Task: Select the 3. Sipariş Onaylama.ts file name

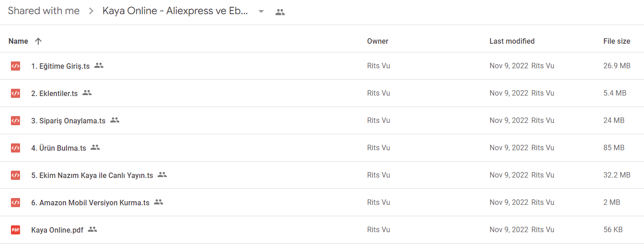Action: pos(68,121)
